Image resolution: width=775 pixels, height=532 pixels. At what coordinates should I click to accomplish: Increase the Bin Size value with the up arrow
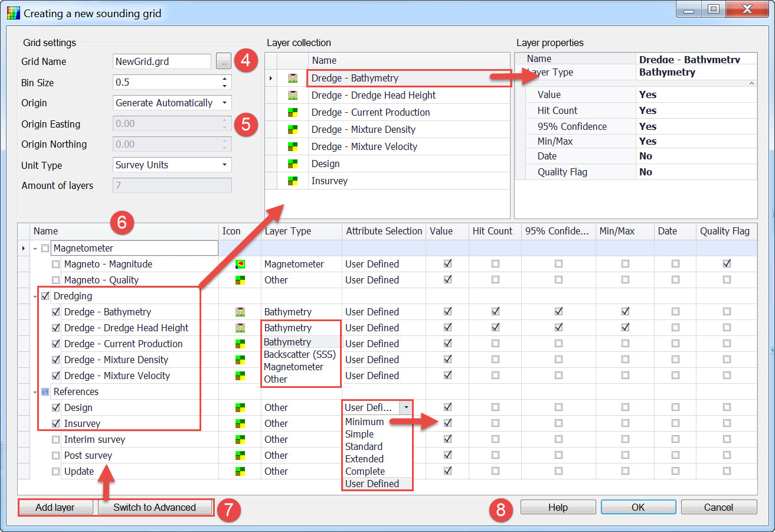224,79
